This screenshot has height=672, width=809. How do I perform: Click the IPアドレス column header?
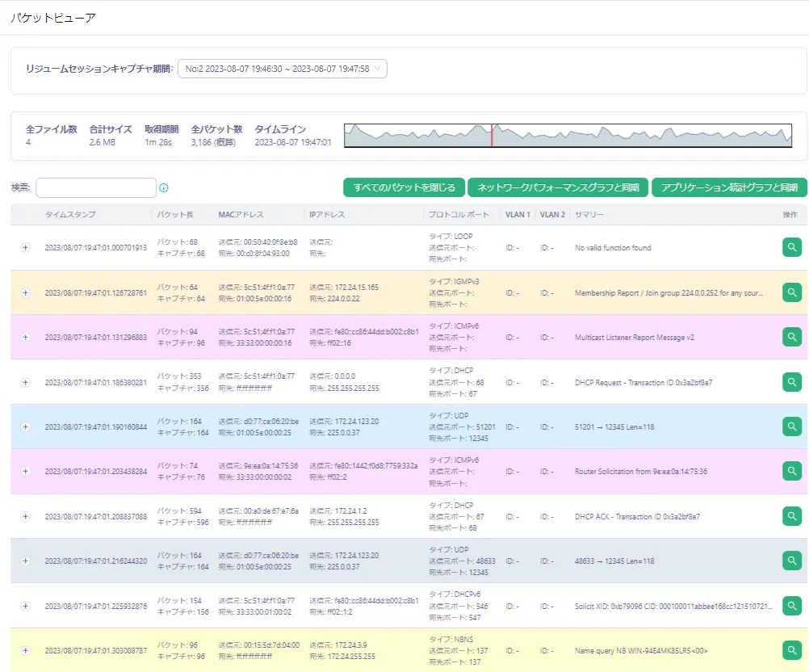(327, 215)
